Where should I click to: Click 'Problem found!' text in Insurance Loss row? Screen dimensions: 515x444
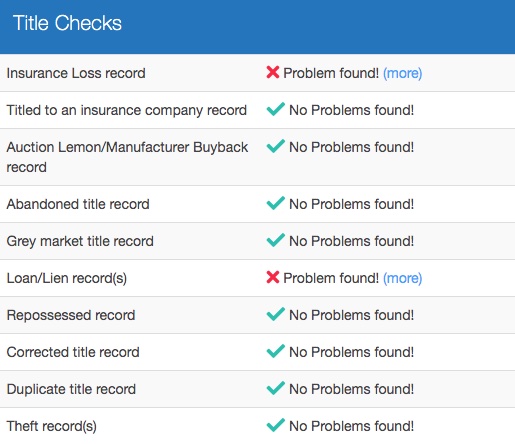click(x=331, y=73)
